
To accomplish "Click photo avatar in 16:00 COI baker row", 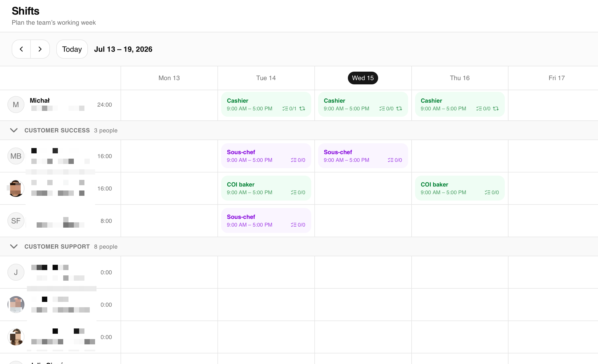I will (x=16, y=188).
